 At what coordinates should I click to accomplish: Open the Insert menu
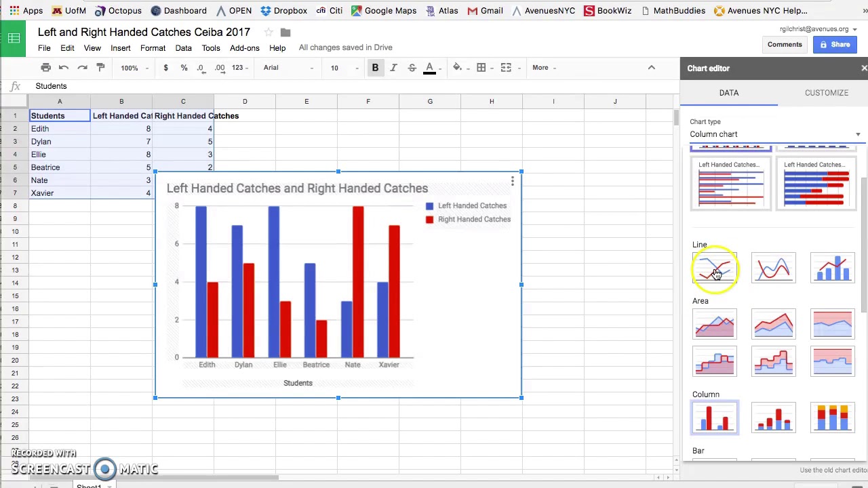(121, 47)
